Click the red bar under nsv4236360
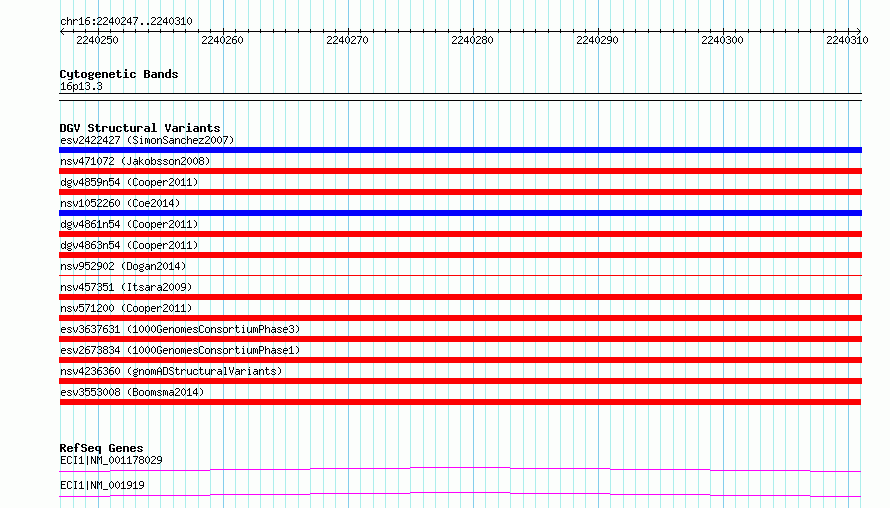 point(460,381)
